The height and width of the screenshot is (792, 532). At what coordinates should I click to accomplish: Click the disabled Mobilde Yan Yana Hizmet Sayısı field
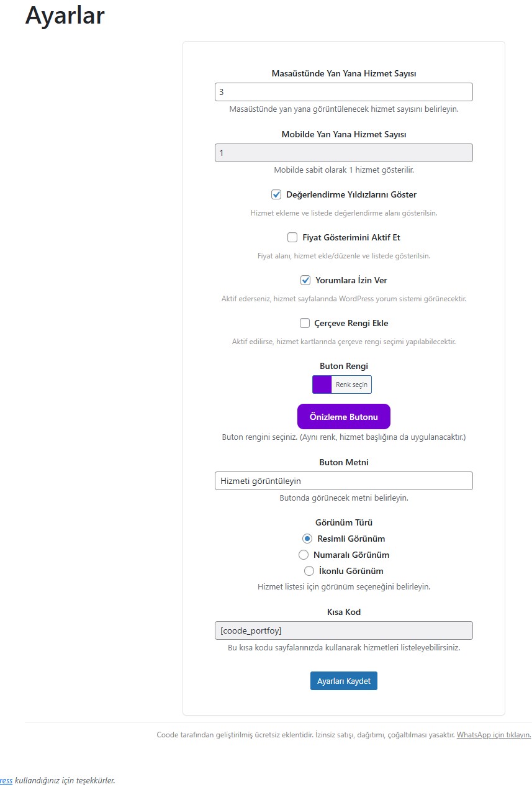coord(343,153)
